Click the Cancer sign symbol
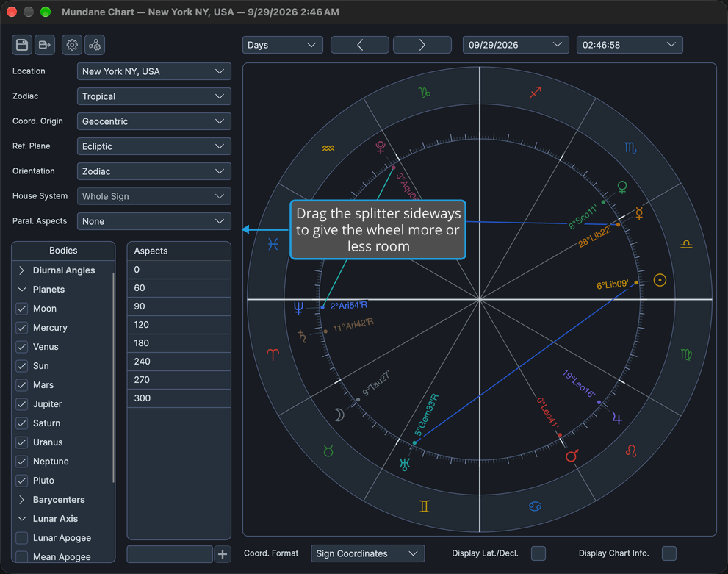This screenshot has height=574, width=728. tap(535, 506)
